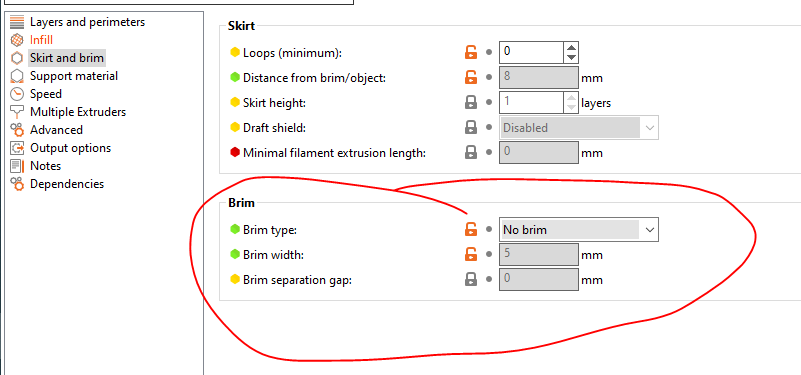Click the Advanced gears icon
Viewport: 801px width, 375px height.
coord(17,130)
